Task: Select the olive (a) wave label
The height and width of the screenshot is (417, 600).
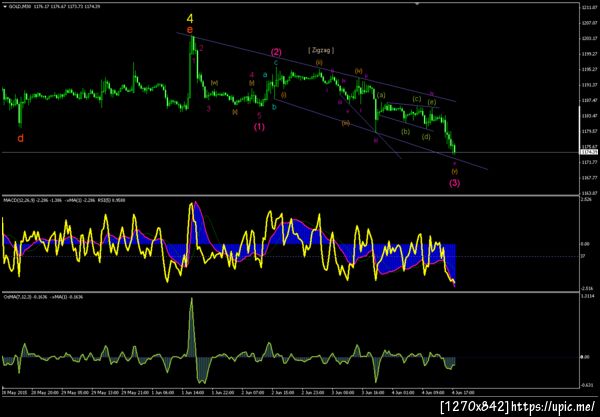Action: tap(381, 95)
